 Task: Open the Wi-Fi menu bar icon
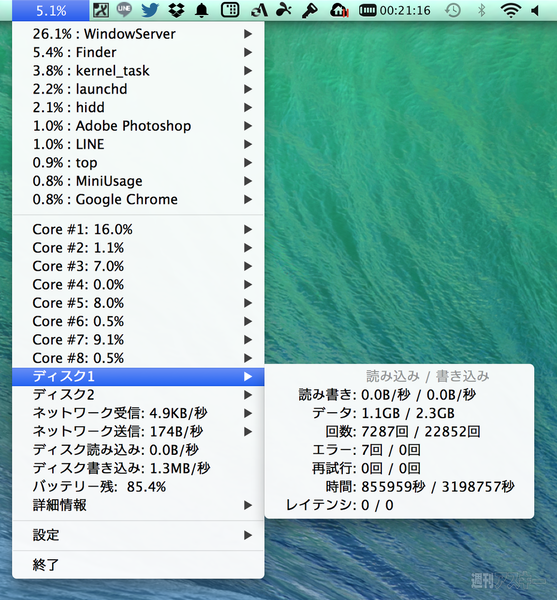[511, 10]
